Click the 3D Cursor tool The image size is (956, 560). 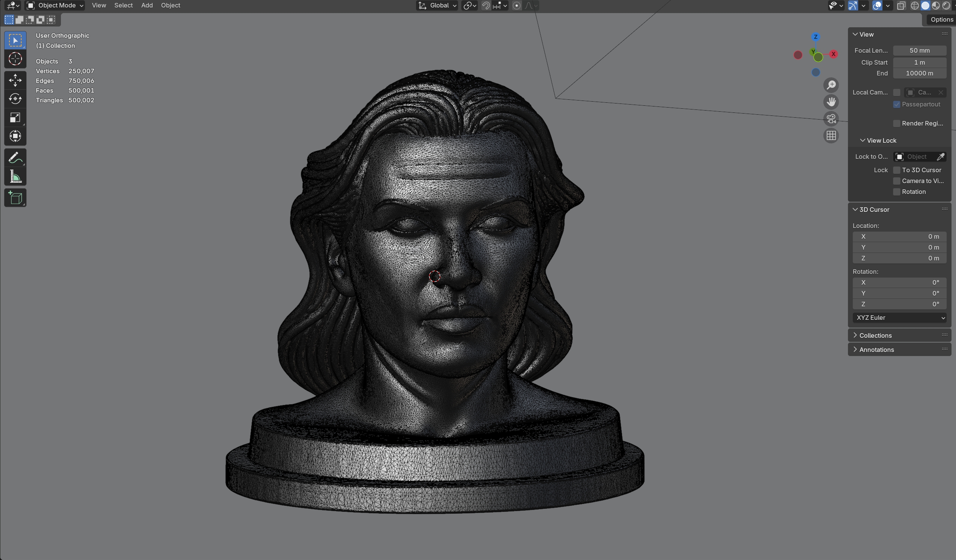point(15,59)
